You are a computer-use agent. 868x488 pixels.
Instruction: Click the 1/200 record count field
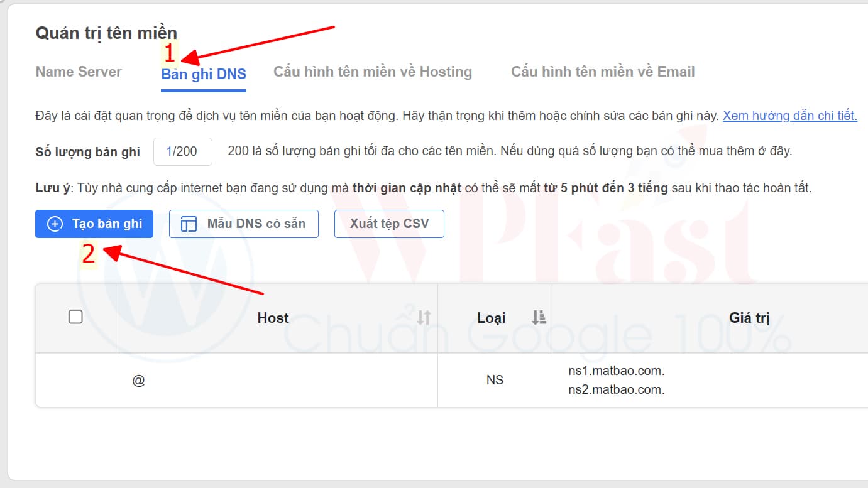click(x=182, y=151)
